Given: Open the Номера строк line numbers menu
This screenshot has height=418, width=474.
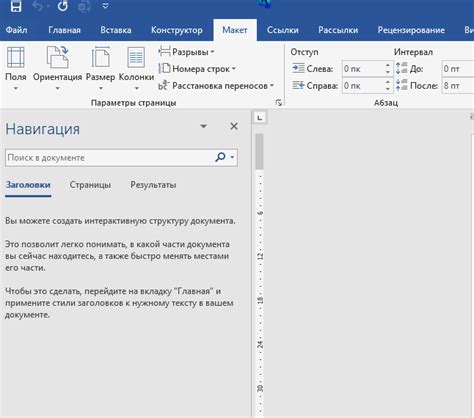Looking at the screenshot, I should pyautogui.click(x=204, y=69).
